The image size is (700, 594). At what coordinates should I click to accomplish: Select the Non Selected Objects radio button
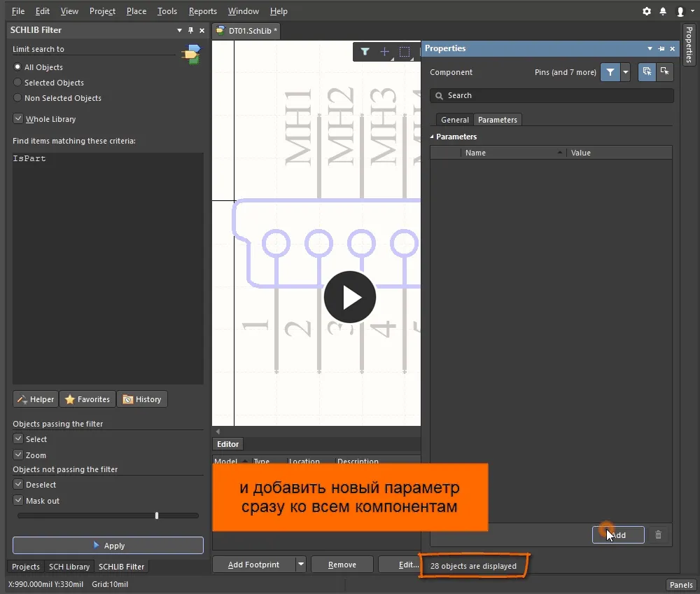(x=17, y=98)
